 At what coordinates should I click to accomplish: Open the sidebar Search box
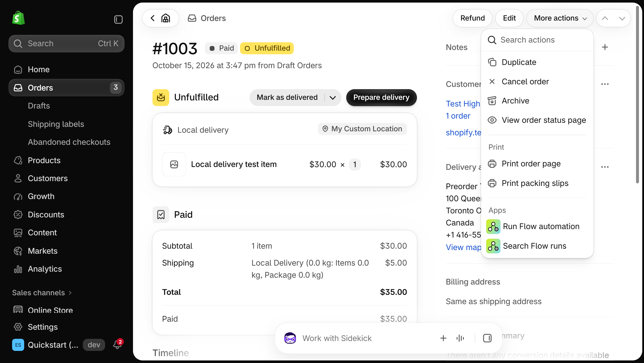tap(66, 44)
